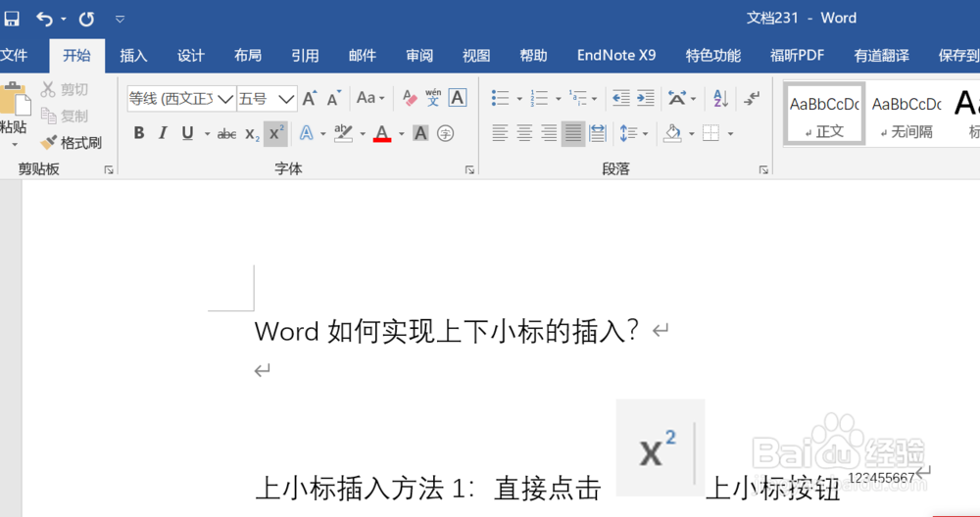Viewport: 980px width, 517px height.
Task: Switch to the 插入 ribbon tab
Action: click(133, 56)
